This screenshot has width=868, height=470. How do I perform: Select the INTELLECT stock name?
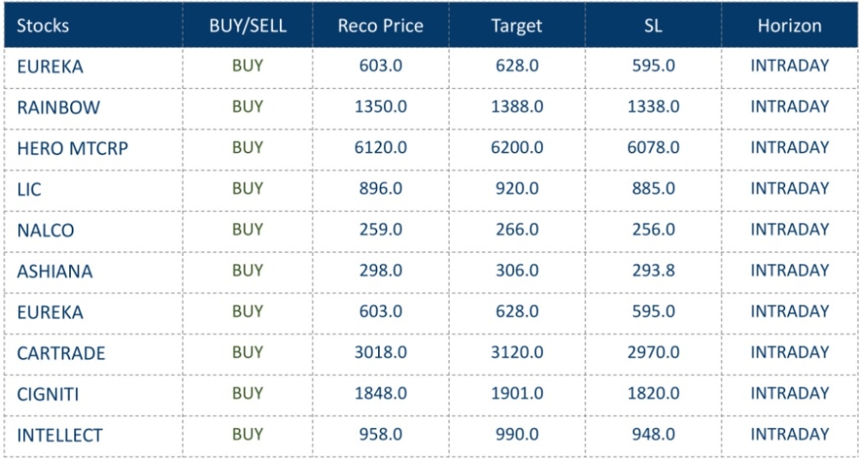coord(60,435)
